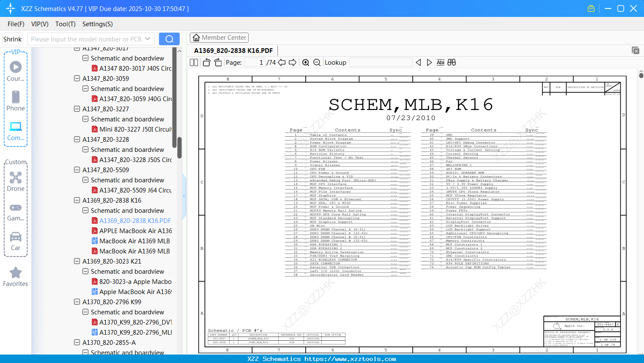Click the boardview icon of Apple MacBook Air A136
The width and height of the screenshot is (644, 363).
click(95, 291)
